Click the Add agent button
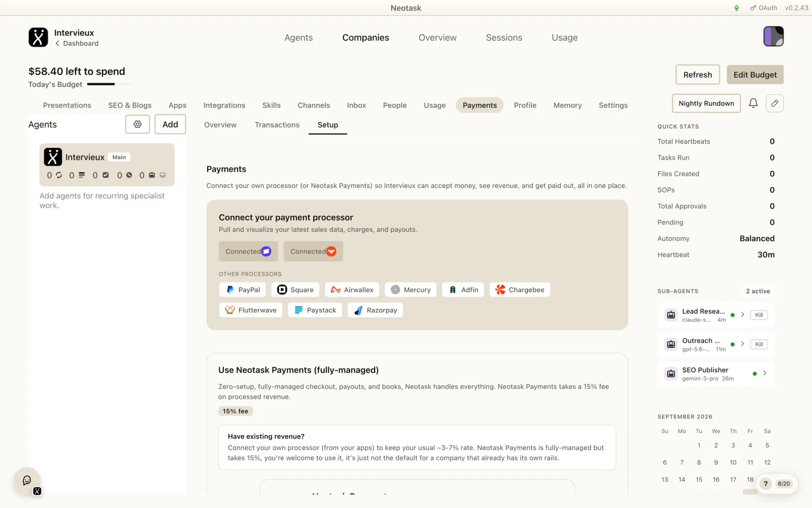This screenshot has height=508, width=812. (x=171, y=124)
